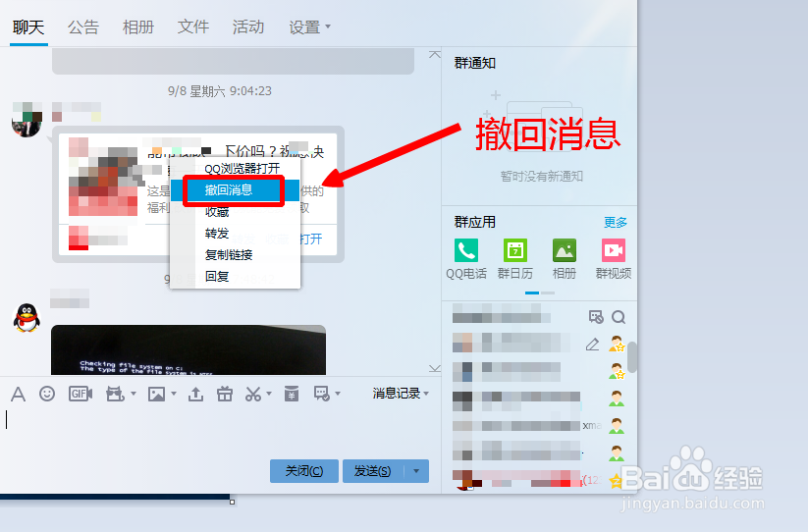This screenshot has width=808, height=532.
Task: Choose 转发 from context menu
Action: 235,234
